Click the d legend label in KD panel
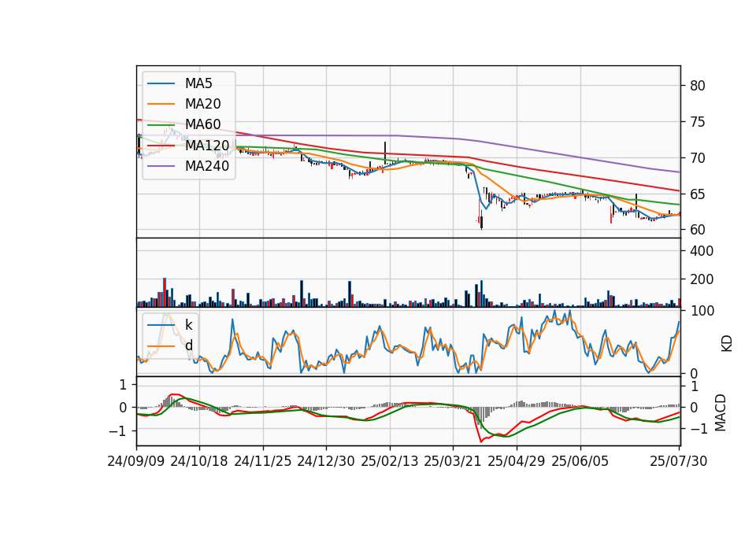The image size is (756, 543). pyautogui.click(x=189, y=345)
